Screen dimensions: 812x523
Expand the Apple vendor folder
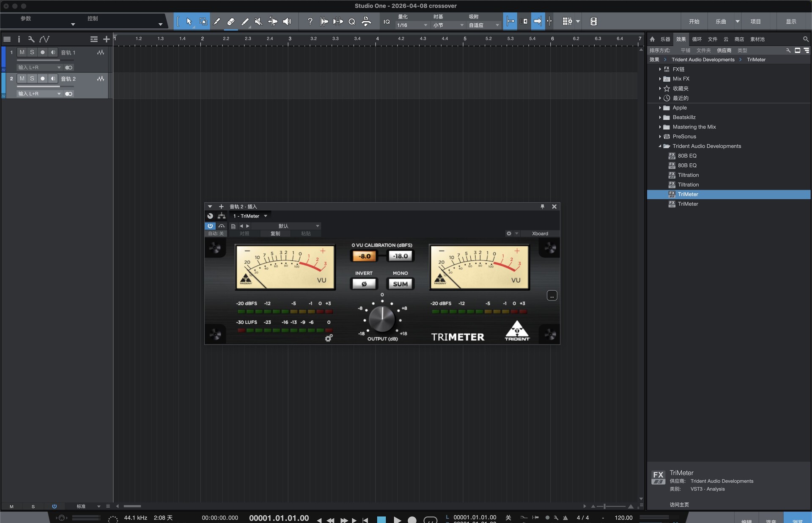(x=660, y=108)
